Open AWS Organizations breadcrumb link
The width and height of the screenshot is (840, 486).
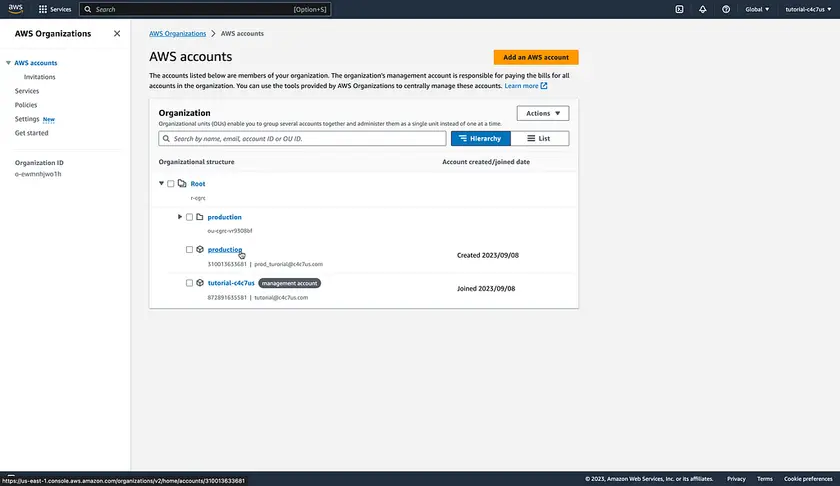177,33
